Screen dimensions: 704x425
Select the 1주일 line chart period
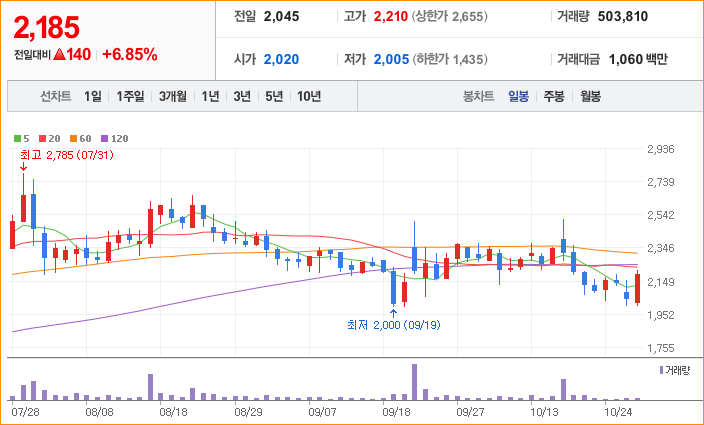[x=130, y=96]
